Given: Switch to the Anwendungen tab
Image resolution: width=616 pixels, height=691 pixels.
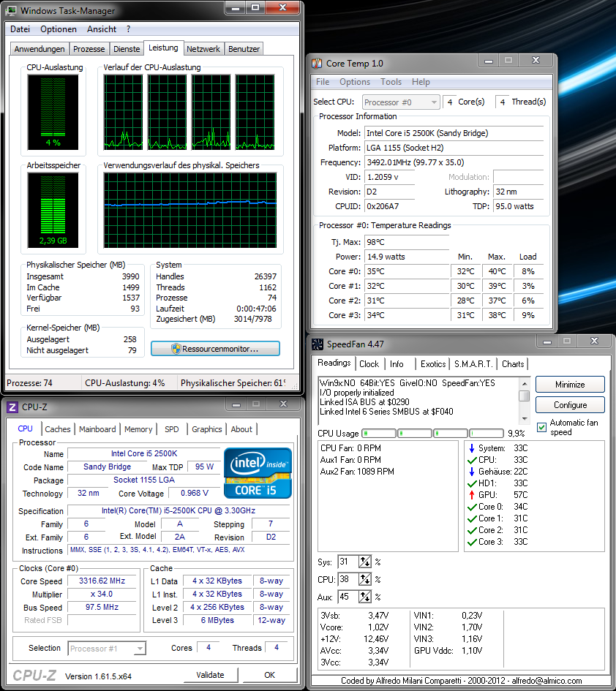Looking at the screenshot, I should pos(40,49).
